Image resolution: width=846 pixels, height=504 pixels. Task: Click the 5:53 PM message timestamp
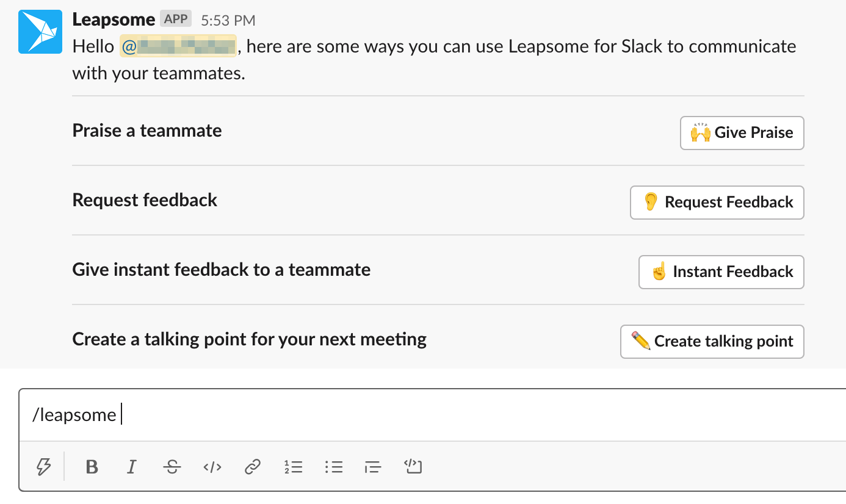tap(228, 21)
